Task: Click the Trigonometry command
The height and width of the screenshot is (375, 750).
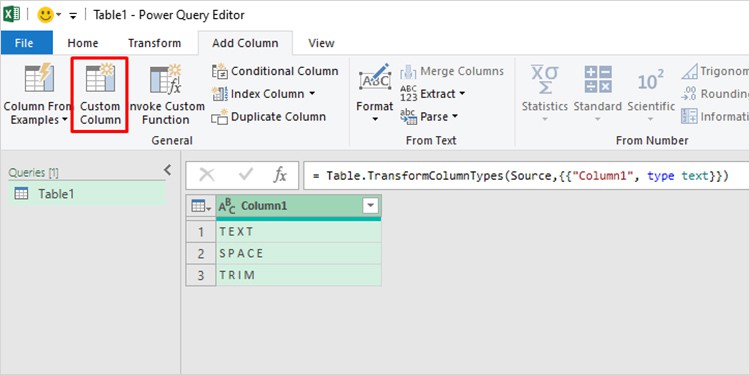Action: tap(715, 71)
